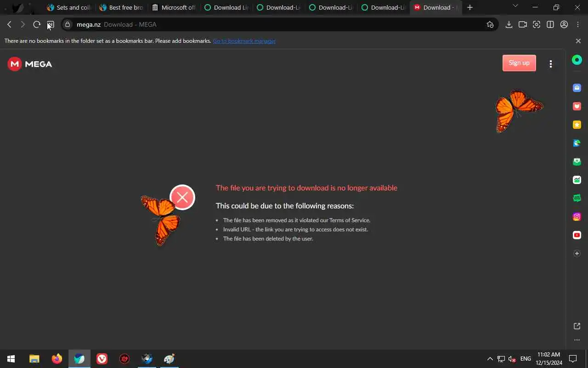Viewport: 588px width, 368px height.
Task: Click 'violated our Terms of Service' line
Action: 297,220
